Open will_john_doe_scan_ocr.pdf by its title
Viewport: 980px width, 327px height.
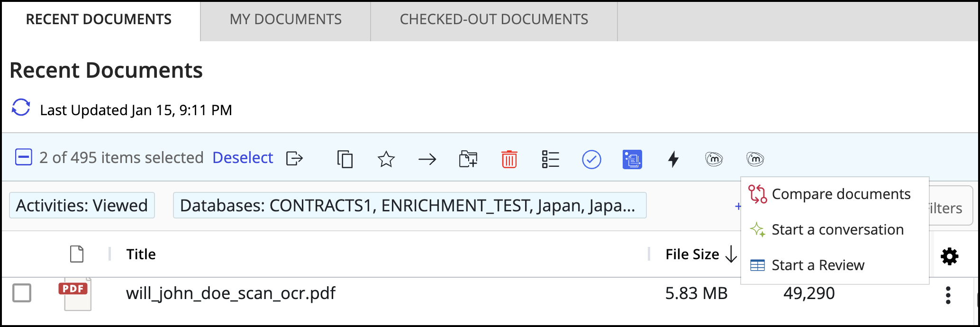[x=231, y=293]
